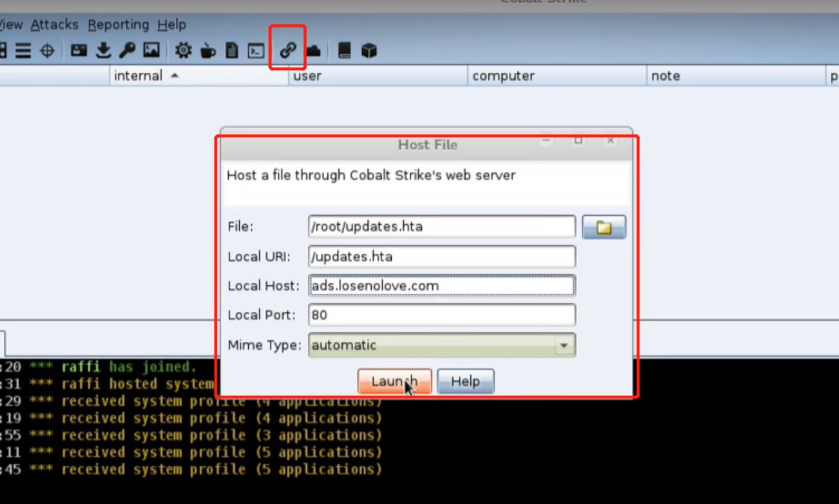Click the Local Host input field

(442, 286)
